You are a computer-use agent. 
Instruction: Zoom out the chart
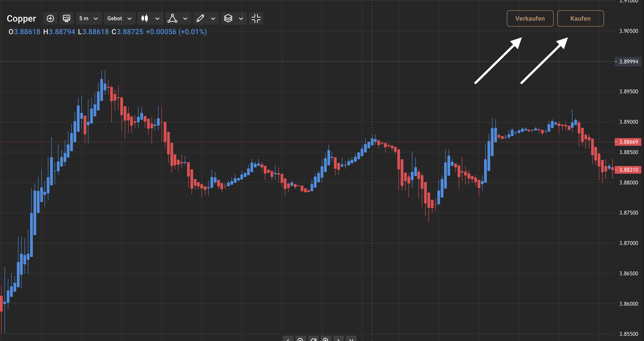tap(300, 339)
